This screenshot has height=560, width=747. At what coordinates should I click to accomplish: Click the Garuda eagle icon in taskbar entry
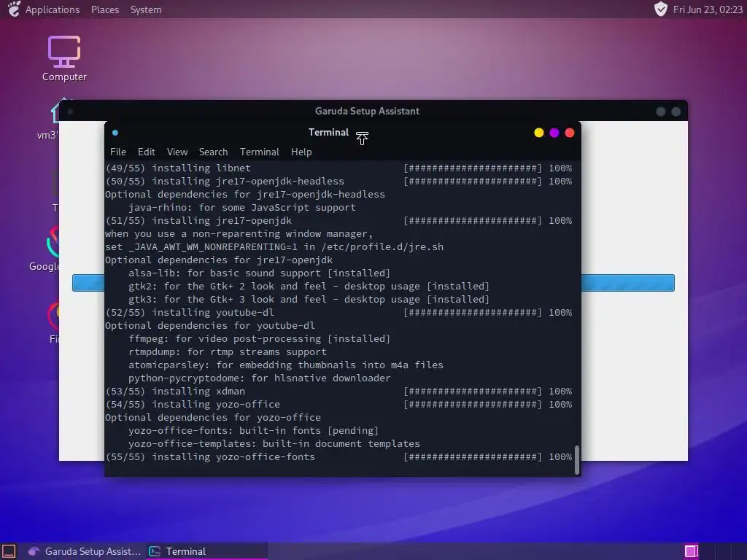pyautogui.click(x=34, y=551)
